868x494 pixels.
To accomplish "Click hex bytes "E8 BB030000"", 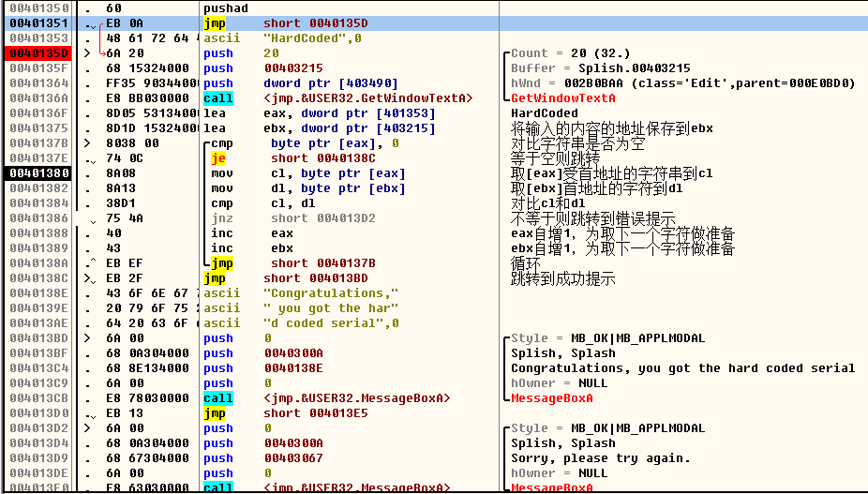I will click(147, 98).
